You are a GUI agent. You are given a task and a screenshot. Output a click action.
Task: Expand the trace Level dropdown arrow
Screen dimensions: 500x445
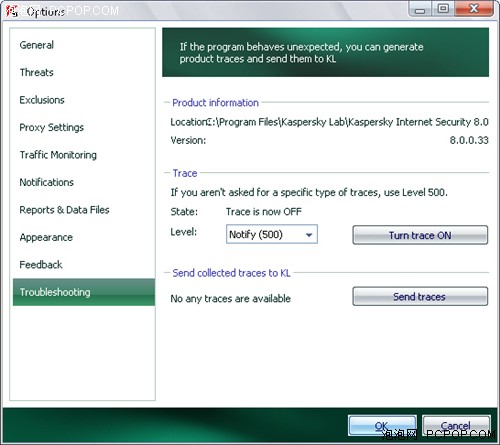[309, 235]
